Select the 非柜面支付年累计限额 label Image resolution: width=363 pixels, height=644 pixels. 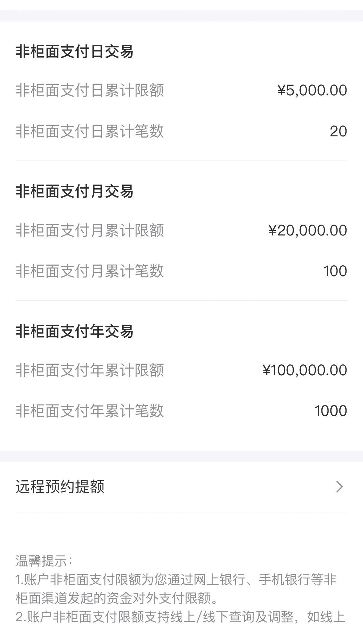point(90,370)
